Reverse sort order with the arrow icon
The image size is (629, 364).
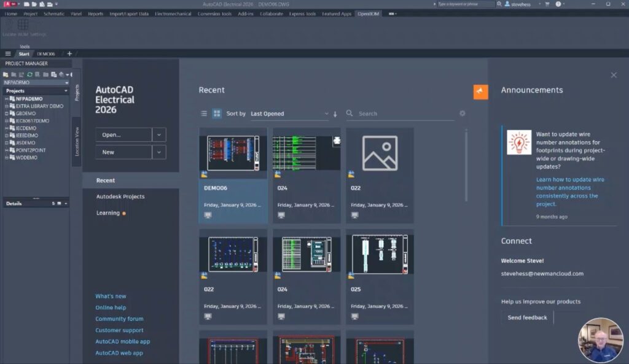335,114
